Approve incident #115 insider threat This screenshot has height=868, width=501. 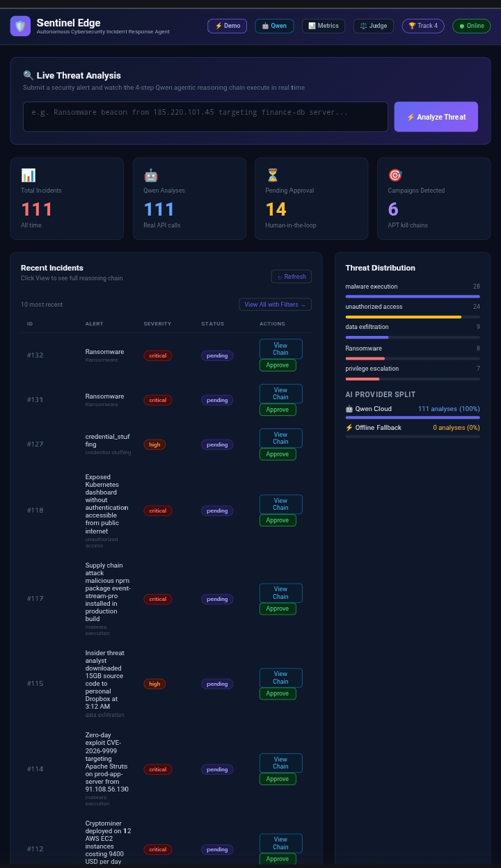pyautogui.click(x=278, y=693)
